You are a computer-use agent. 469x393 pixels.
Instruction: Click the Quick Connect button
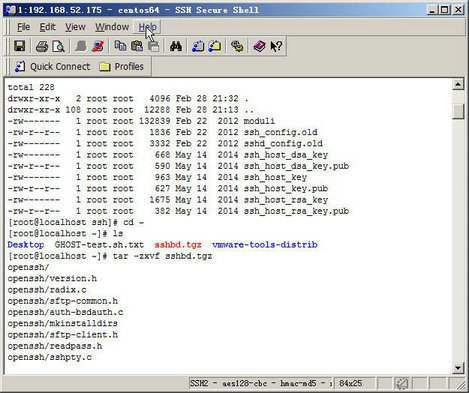click(x=52, y=67)
